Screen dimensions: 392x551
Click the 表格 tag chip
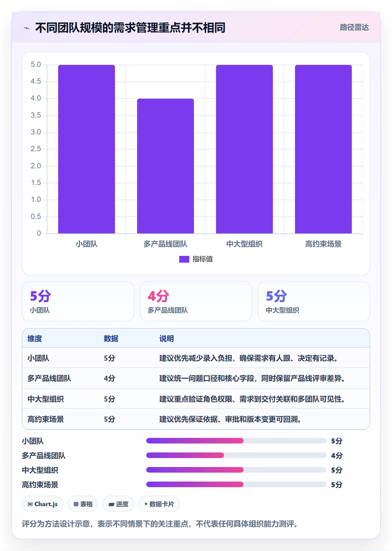click(x=83, y=504)
